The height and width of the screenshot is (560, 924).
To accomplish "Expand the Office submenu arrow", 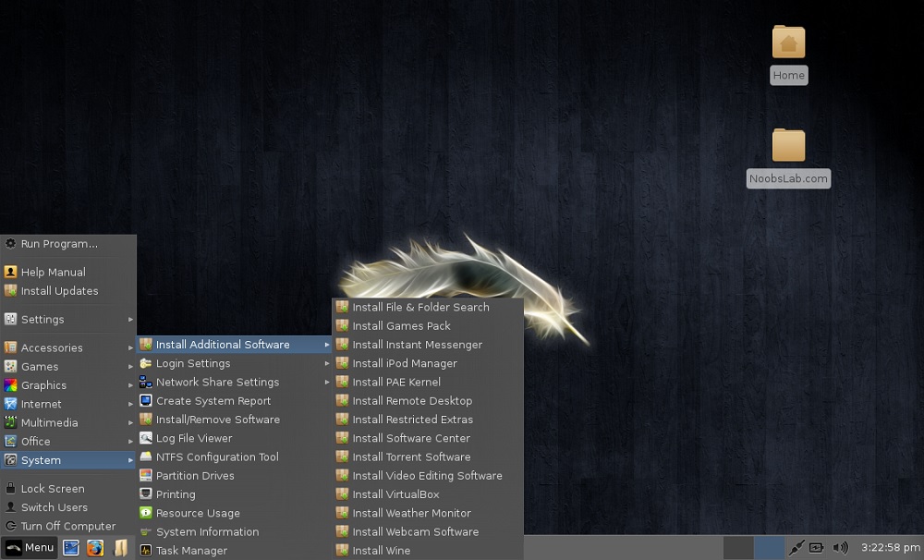I will tap(130, 441).
